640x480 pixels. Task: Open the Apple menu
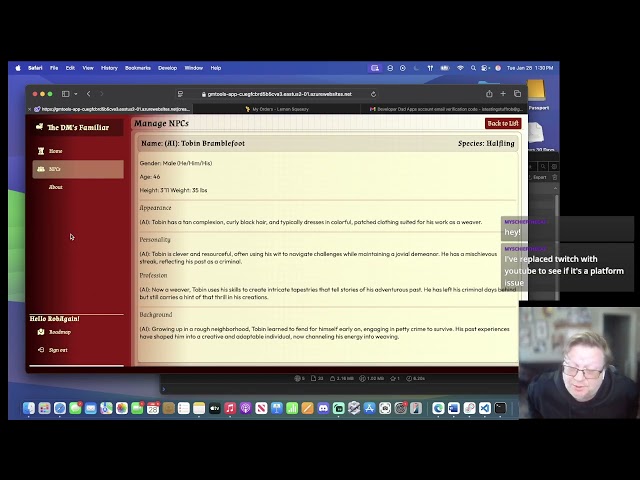click(18, 68)
